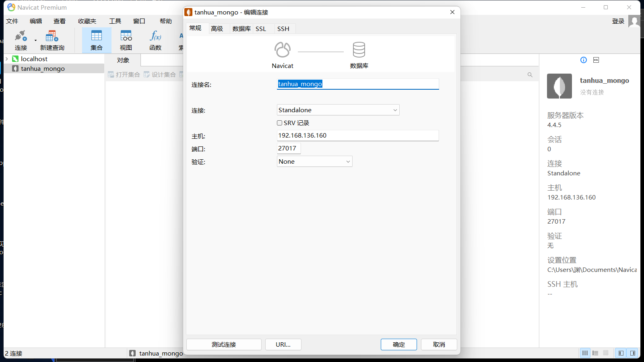The width and height of the screenshot is (644, 362).
Task: Click the 对象 tab
Action: click(123, 60)
